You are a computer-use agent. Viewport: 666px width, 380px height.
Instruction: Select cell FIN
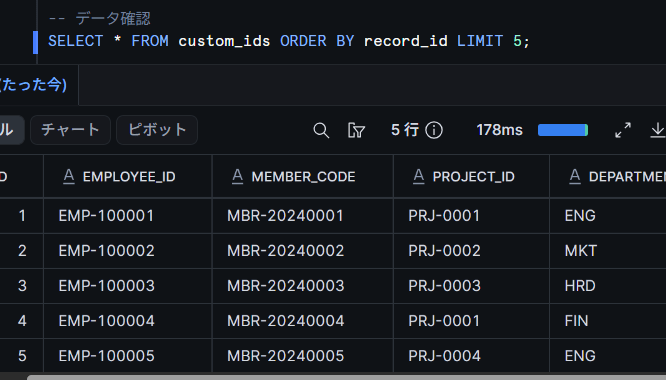pos(608,321)
